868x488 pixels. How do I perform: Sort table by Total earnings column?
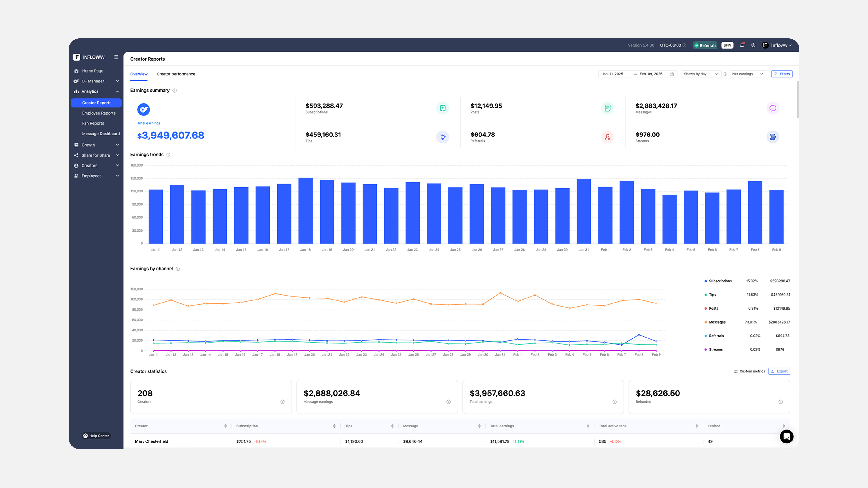[588, 426]
